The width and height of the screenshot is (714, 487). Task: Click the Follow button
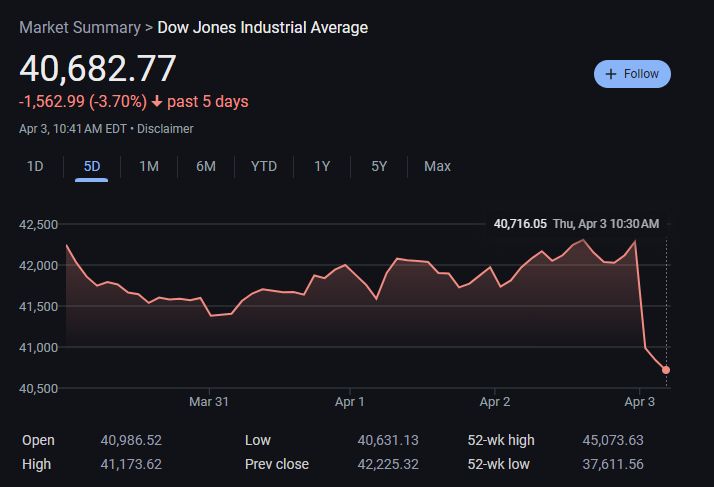point(632,74)
